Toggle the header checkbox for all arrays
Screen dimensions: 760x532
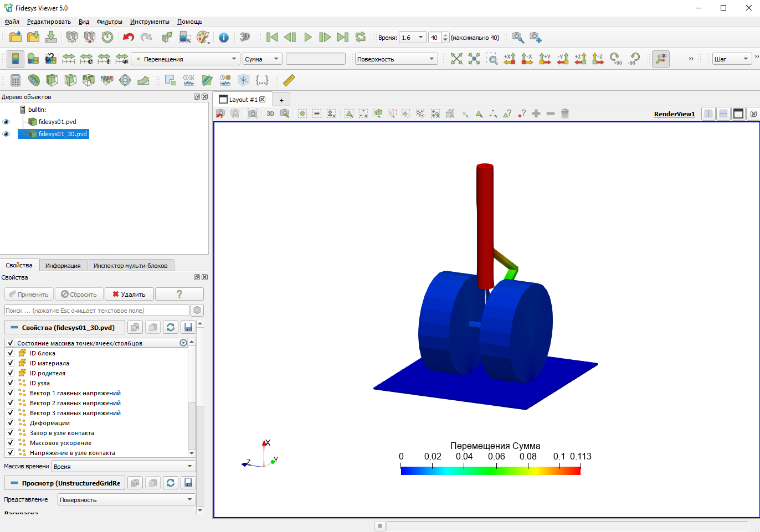pyautogui.click(x=10, y=343)
